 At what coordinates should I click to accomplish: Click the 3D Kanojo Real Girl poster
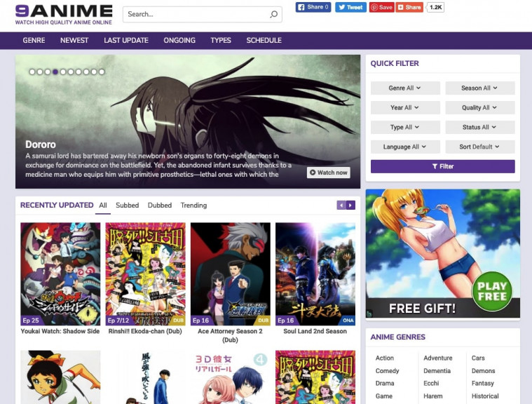[231, 377]
